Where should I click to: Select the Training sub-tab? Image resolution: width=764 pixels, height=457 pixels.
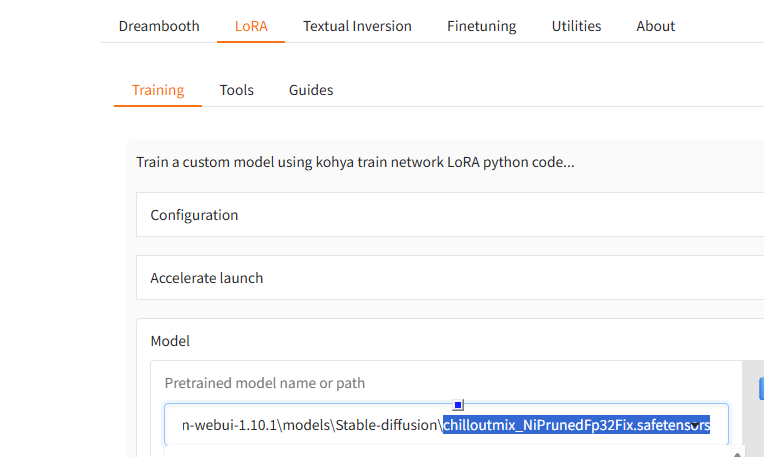coord(158,90)
